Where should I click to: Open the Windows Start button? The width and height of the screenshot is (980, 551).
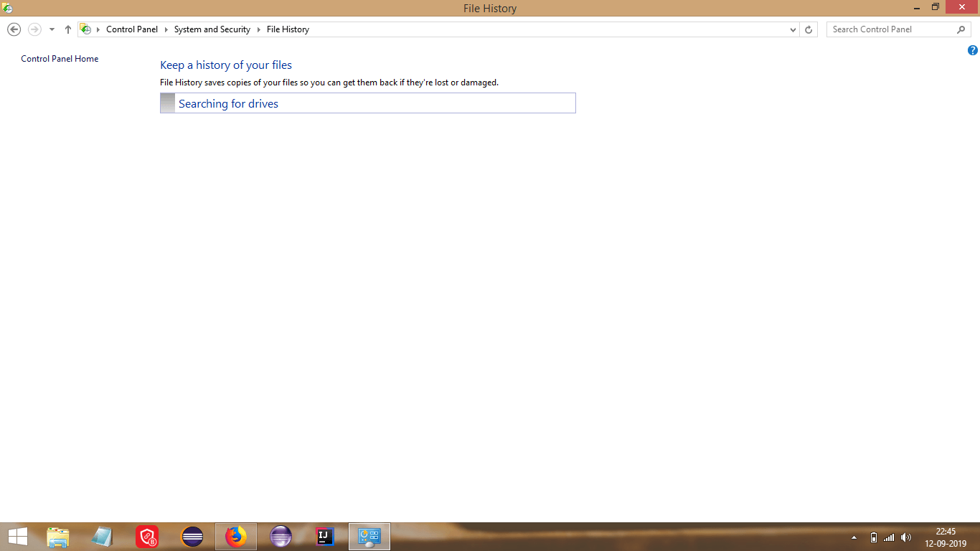[x=17, y=537]
